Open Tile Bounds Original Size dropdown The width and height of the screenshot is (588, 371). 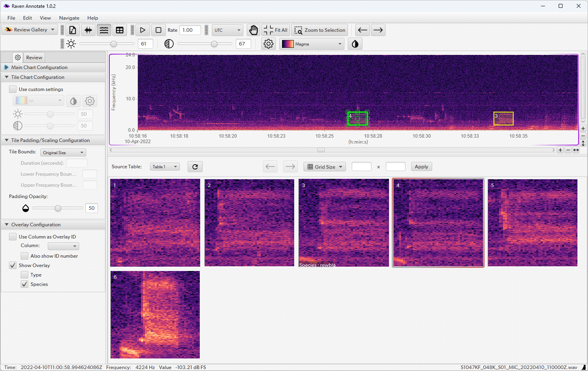tap(63, 153)
